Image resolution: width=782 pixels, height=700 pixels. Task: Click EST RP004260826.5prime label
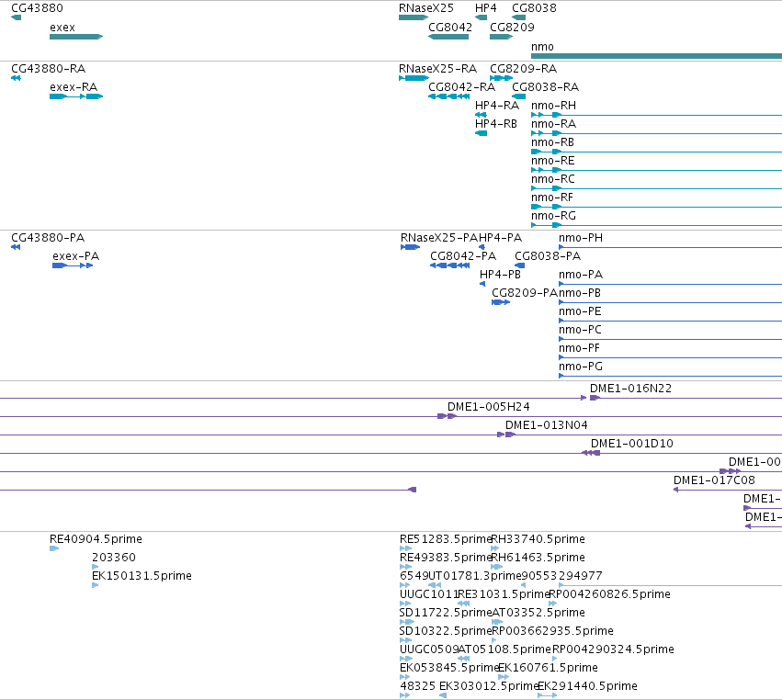coord(609,594)
